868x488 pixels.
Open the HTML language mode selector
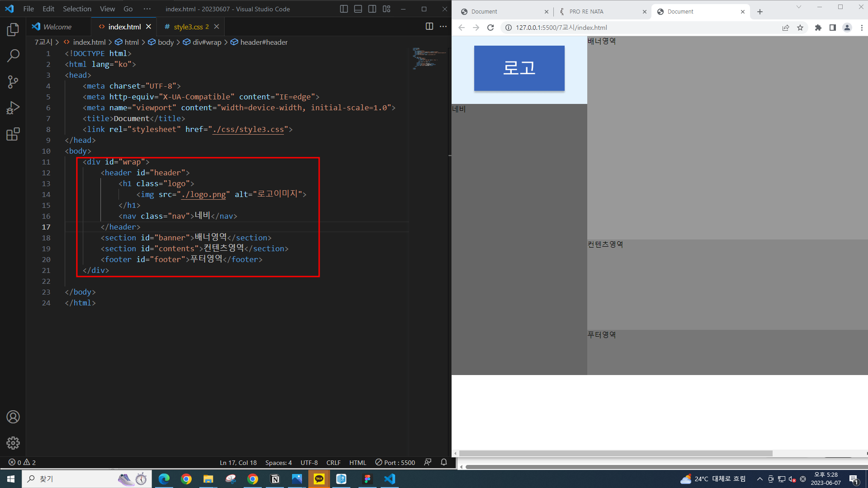357,463
